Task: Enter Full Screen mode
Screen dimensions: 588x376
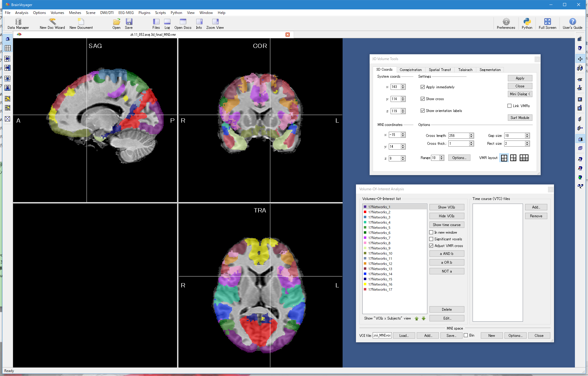Action: (x=547, y=23)
